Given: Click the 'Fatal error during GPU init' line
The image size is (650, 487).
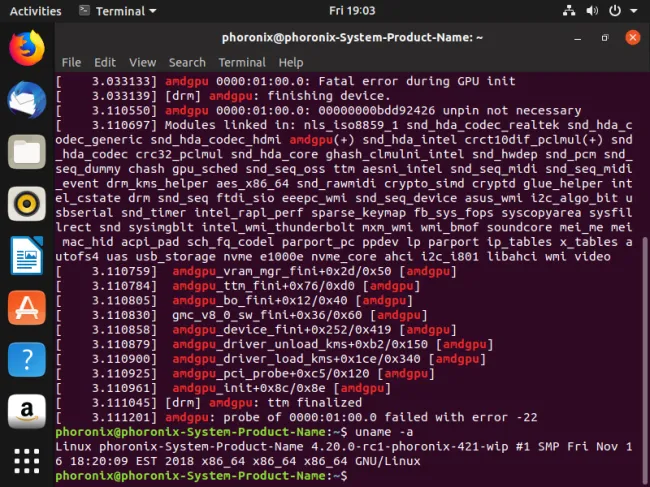Looking at the screenshot, I should pos(286,81).
